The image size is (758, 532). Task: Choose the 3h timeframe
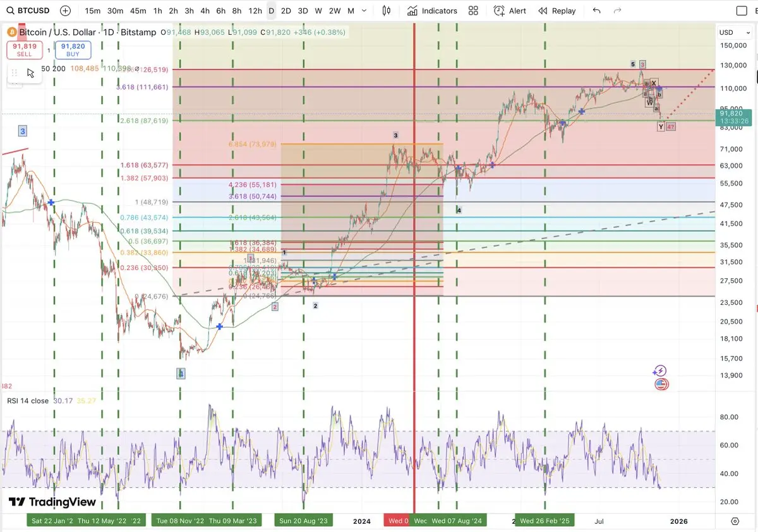189,11
